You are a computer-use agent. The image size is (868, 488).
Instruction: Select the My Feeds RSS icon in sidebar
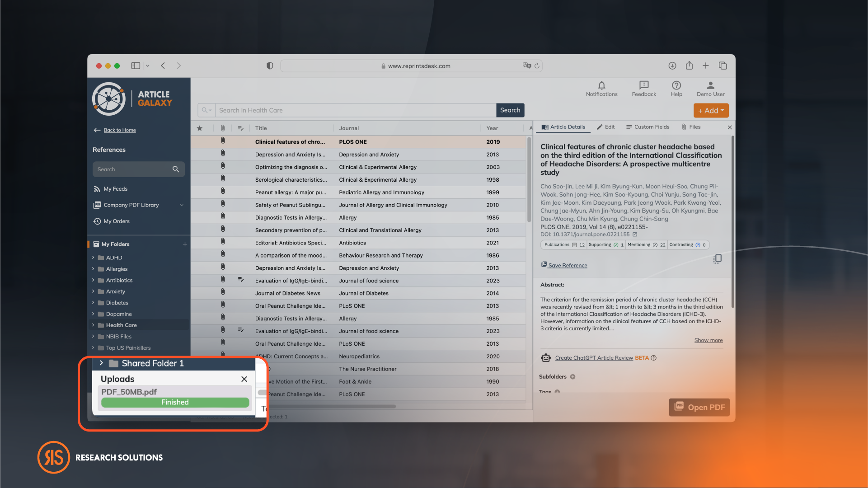(x=97, y=189)
